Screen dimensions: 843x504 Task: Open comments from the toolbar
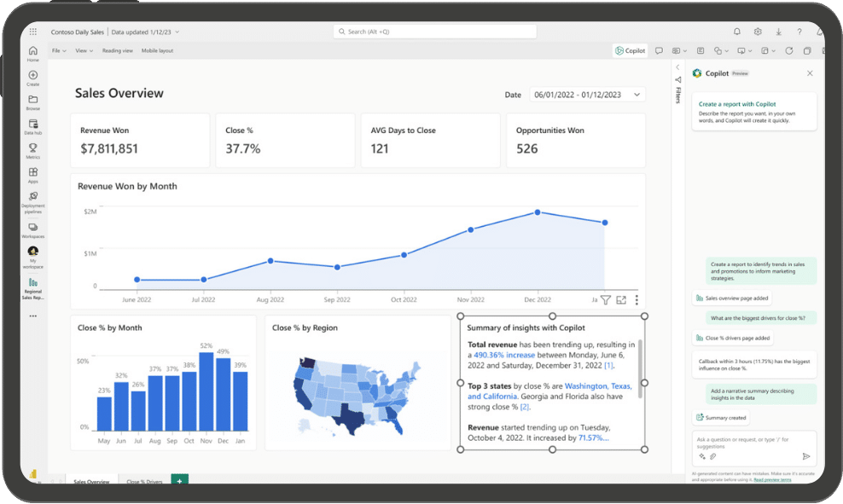(x=659, y=50)
